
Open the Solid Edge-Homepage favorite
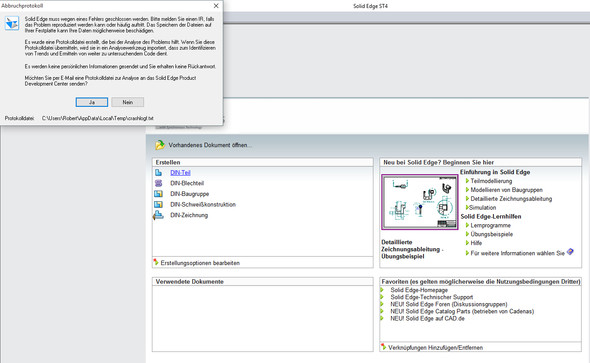tap(419, 290)
